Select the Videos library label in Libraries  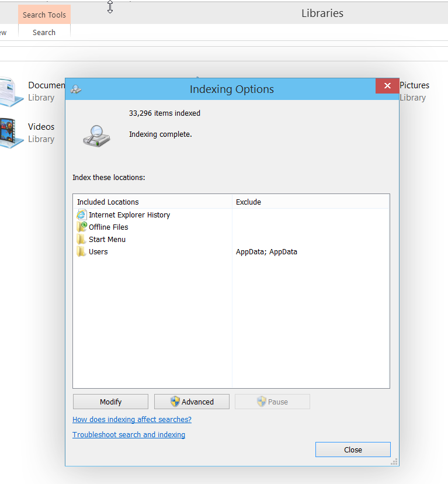pos(41,127)
